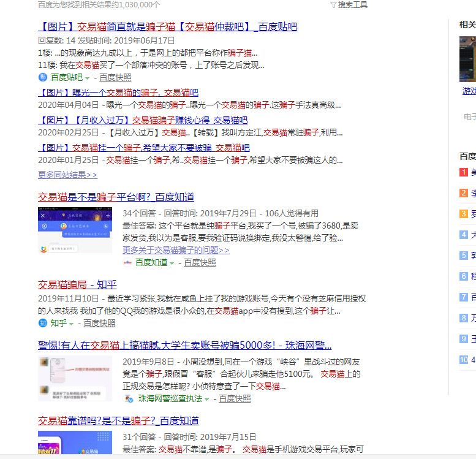Click text 34个回答 - 回答时间: 2019年7月29日
Screen dimensions: 476x459
pos(189,213)
